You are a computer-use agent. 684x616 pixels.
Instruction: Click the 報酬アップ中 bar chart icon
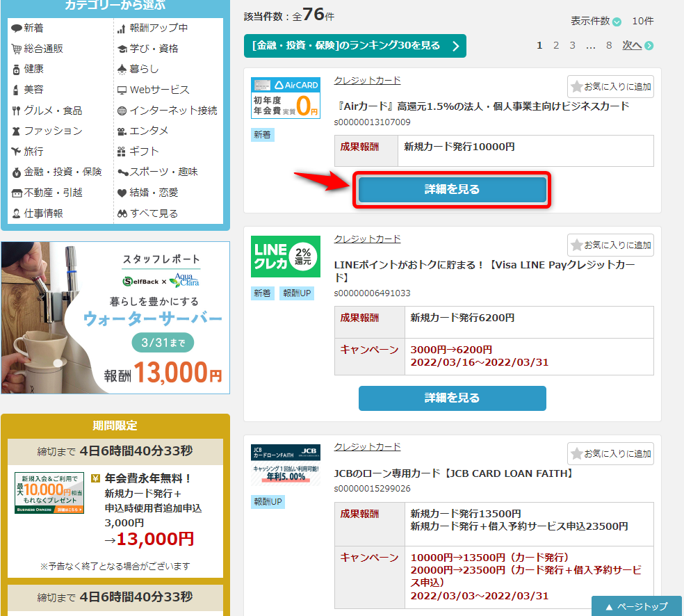[x=122, y=29]
